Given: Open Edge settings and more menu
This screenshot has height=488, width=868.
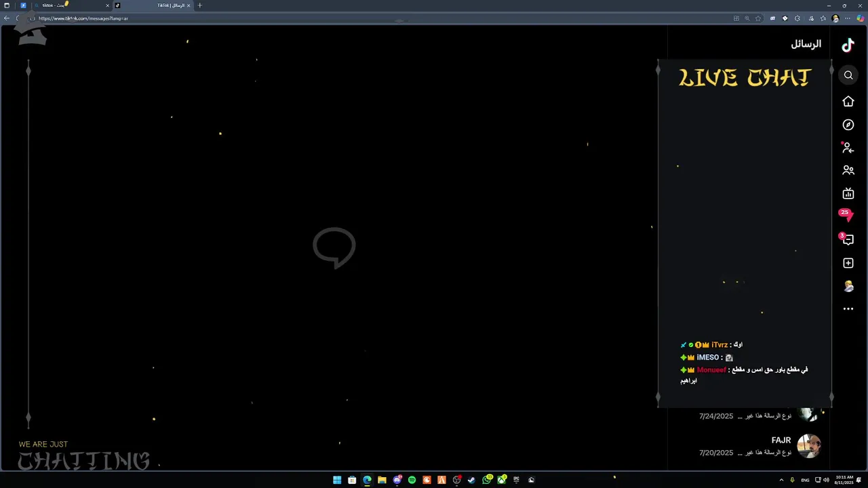Looking at the screenshot, I should coord(848,18).
